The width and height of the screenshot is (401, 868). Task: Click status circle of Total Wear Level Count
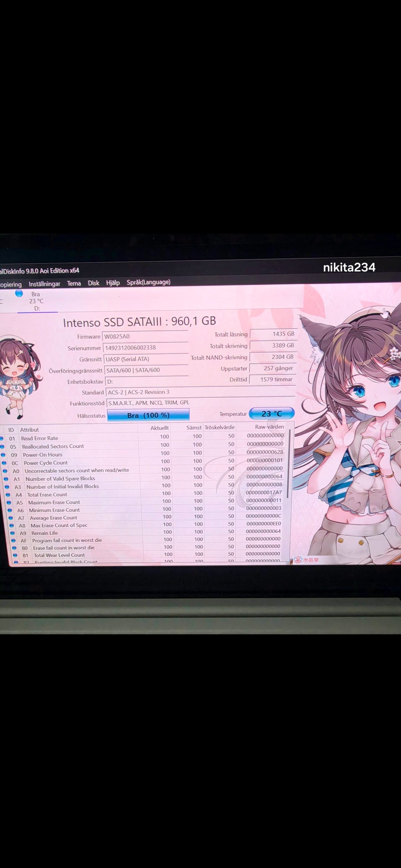pyautogui.click(x=15, y=555)
